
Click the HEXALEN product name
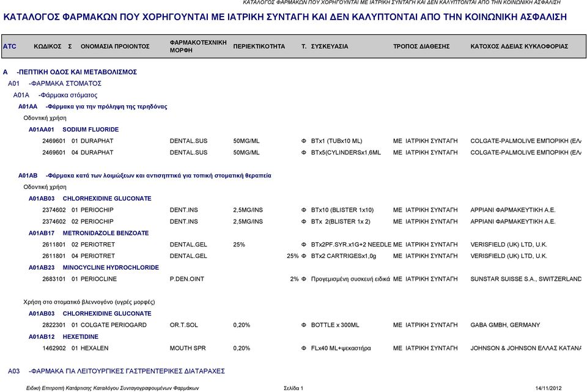pyautogui.click(x=94, y=348)
